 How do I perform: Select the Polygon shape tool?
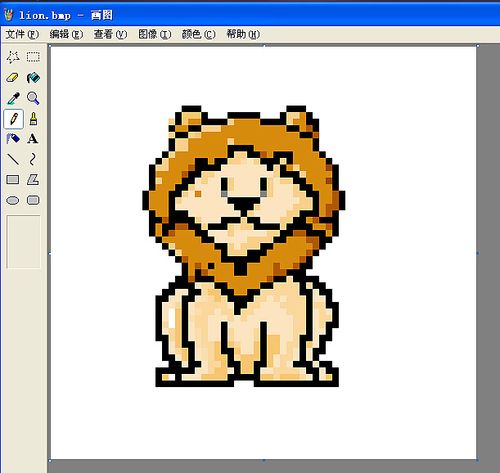[x=33, y=180]
